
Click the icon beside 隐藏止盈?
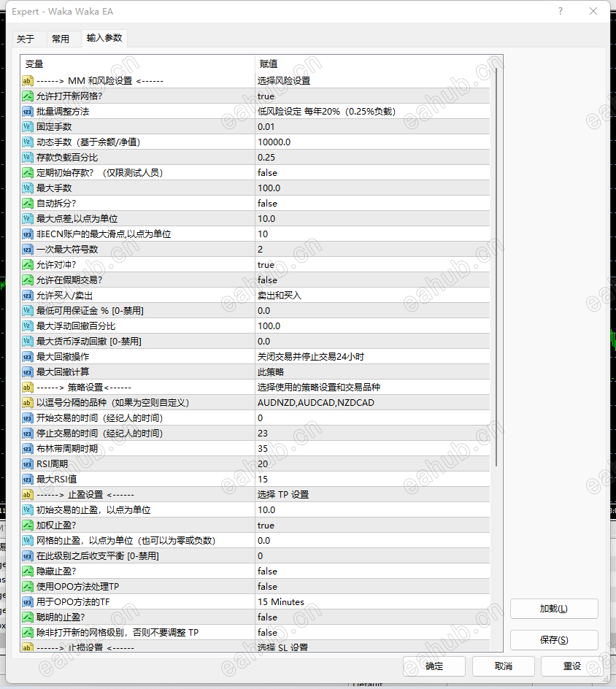tap(27, 571)
